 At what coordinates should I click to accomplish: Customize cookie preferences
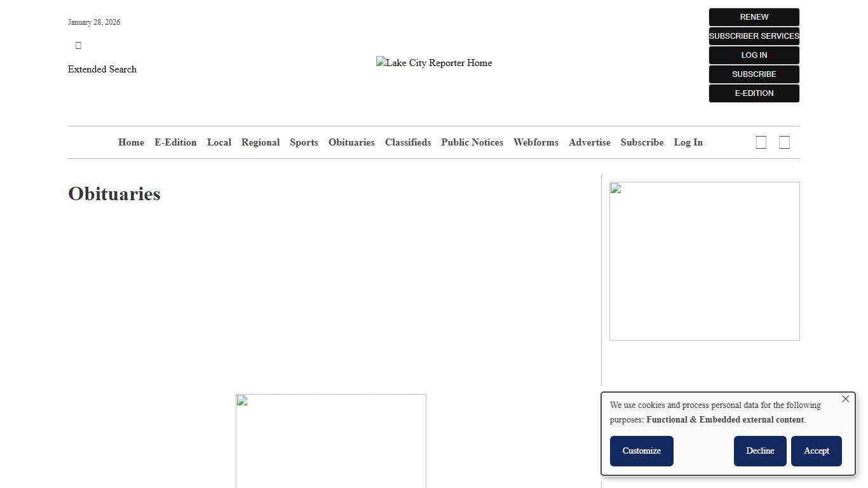[641, 451]
